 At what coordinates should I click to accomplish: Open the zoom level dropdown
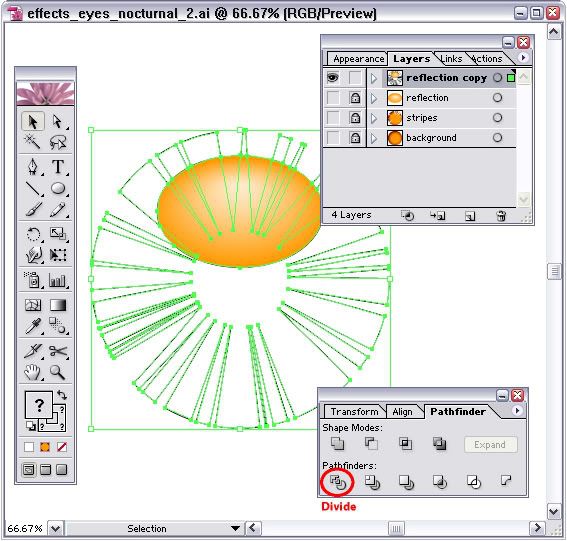tap(55, 528)
